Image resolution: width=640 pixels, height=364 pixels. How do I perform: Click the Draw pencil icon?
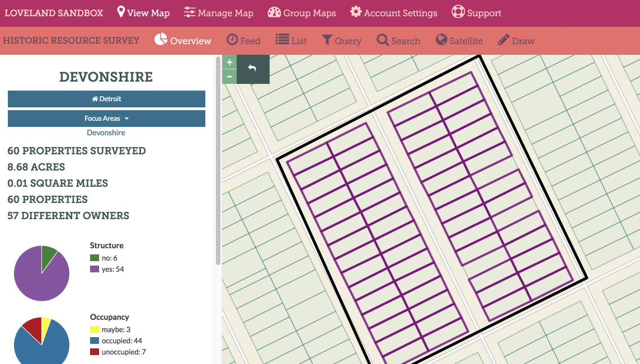[503, 40]
